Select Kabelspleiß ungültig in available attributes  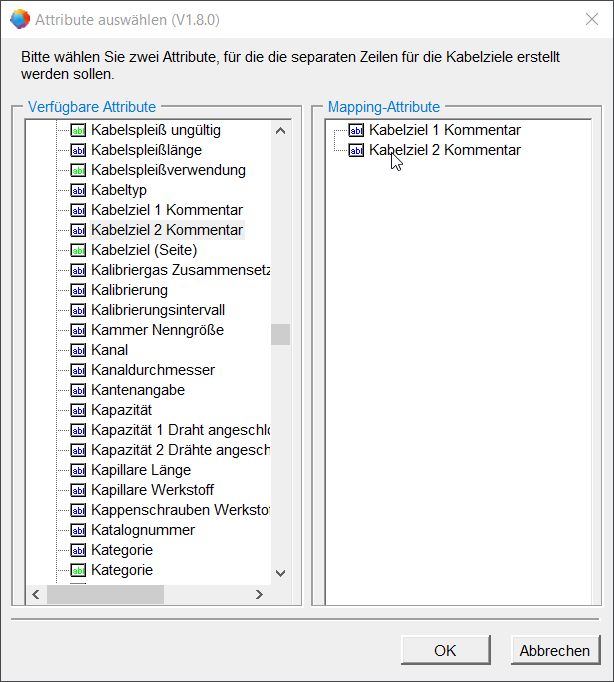coord(155,130)
